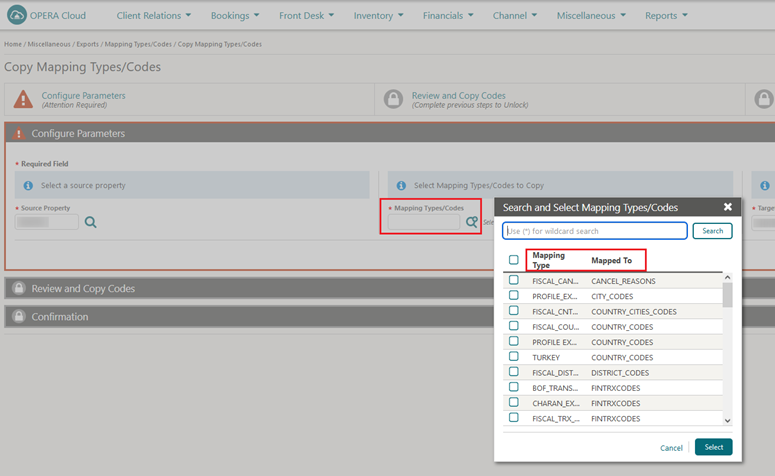Viewport: 775px width, 476px height.
Task: Click the Select button in dialog
Action: click(713, 447)
